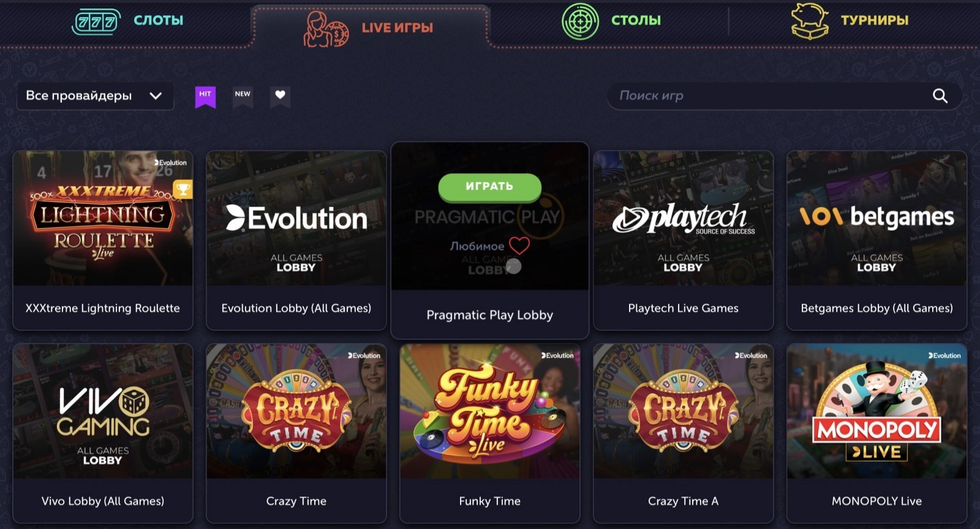Expand the Все провайдеры dropdown

click(x=95, y=96)
